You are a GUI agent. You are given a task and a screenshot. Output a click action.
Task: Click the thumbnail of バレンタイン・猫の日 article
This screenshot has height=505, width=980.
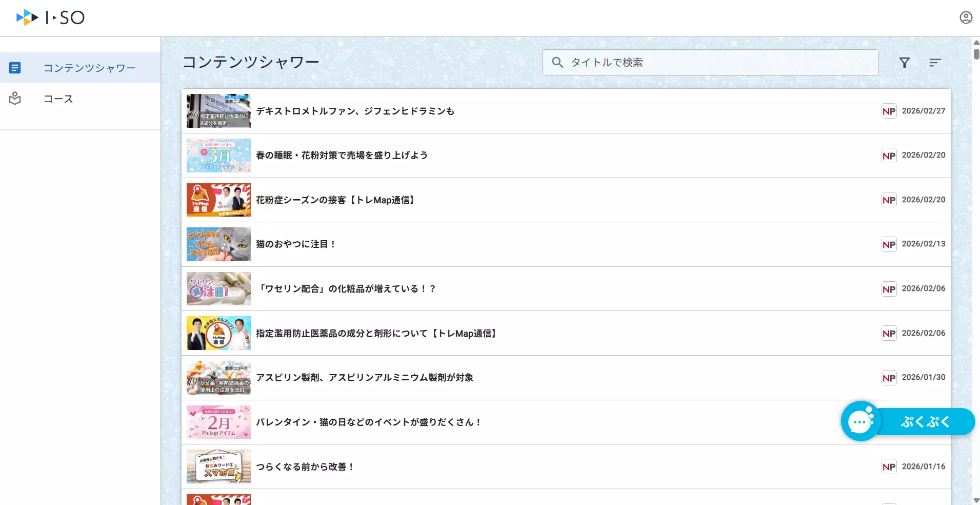218,422
